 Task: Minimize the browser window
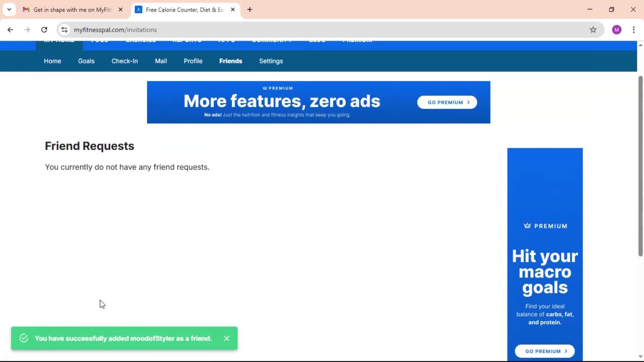(x=590, y=9)
